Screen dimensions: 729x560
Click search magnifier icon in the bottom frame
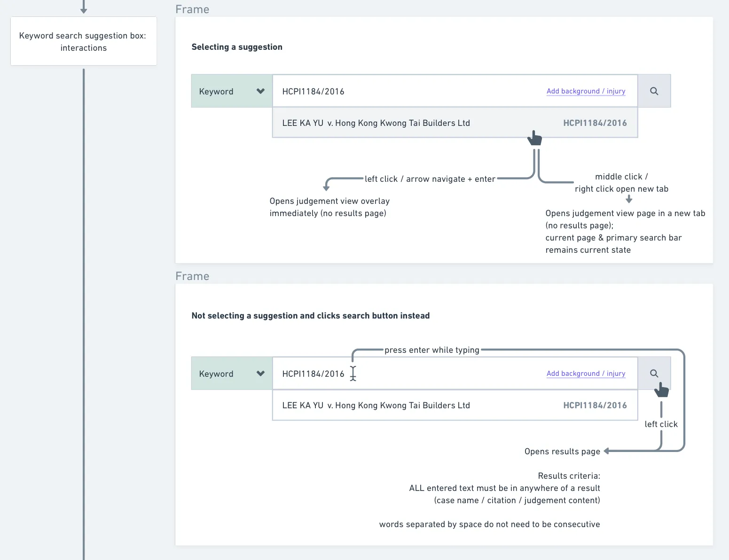coord(654,373)
